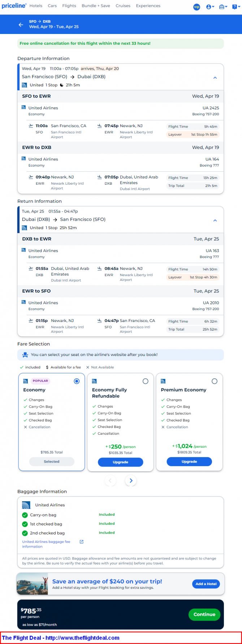The height and width of the screenshot is (644, 242).
Task: Click landing icon at 08:45a
Action: click(x=99, y=269)
